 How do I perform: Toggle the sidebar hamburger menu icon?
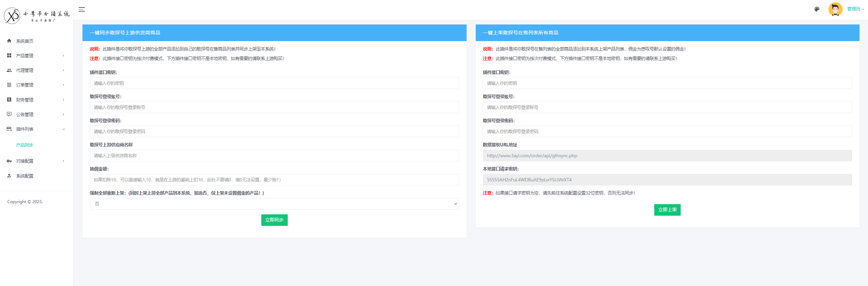click(x=82, y=9)
